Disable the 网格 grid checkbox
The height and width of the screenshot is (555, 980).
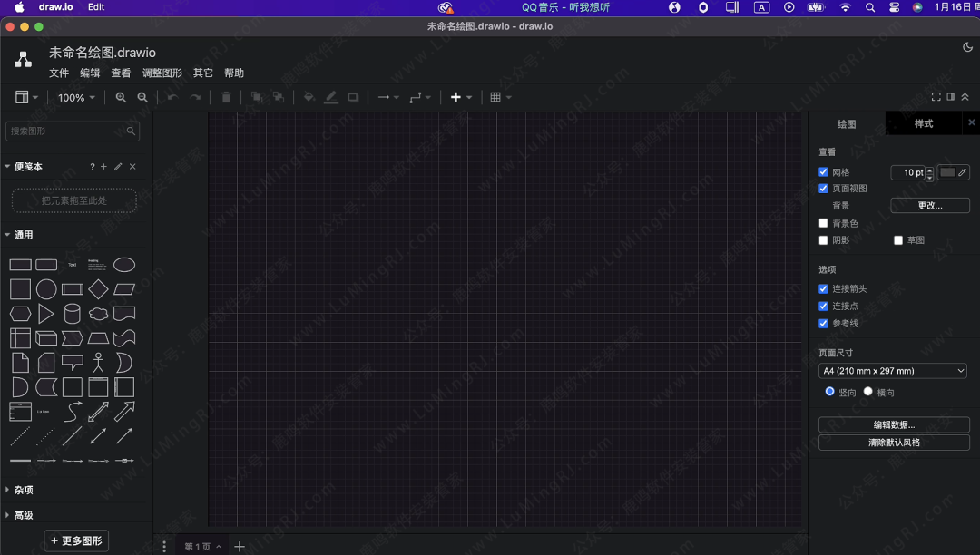pyautogui.click(x=823, y=172)
